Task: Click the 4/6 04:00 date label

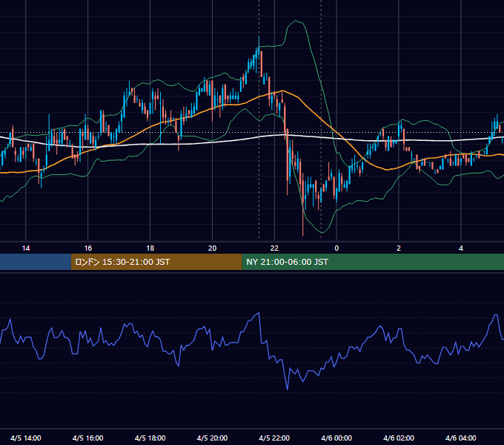Action: (461, 438)
